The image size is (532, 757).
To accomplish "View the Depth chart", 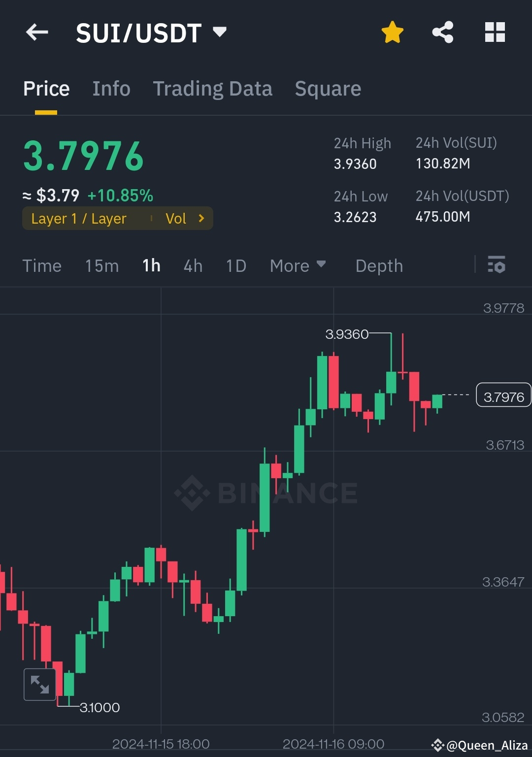I will pos(379,265).
